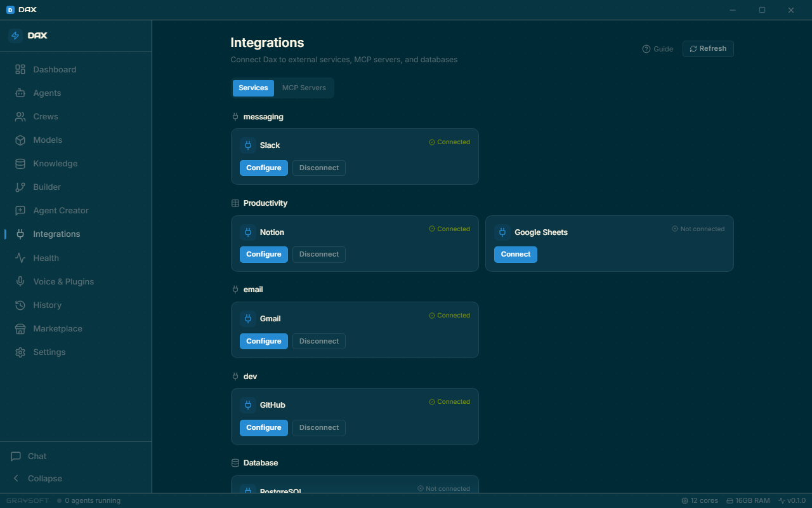Configure the Slack integration

(x=264, y=168)
